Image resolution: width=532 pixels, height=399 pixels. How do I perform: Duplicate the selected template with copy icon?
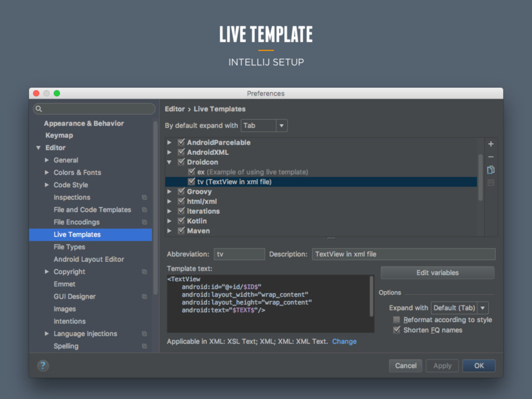tap(490, 170)
